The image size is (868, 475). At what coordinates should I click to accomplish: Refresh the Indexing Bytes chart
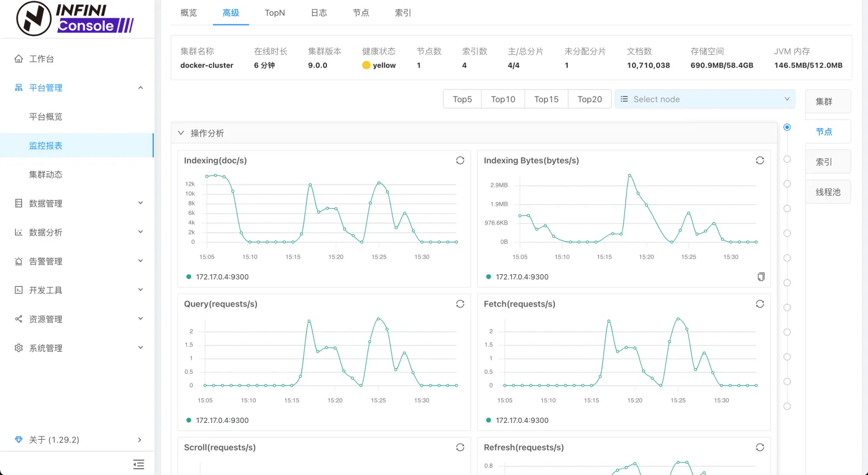760,160
